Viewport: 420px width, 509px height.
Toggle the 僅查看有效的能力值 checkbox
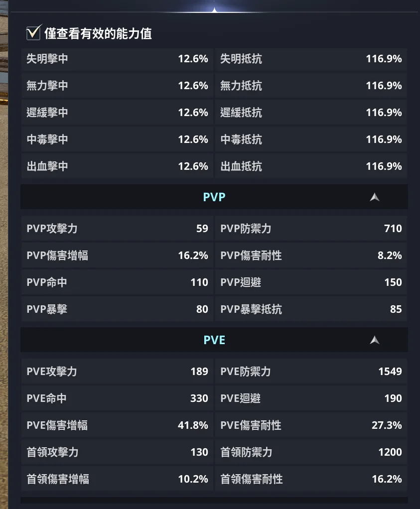tap(33, 33)
